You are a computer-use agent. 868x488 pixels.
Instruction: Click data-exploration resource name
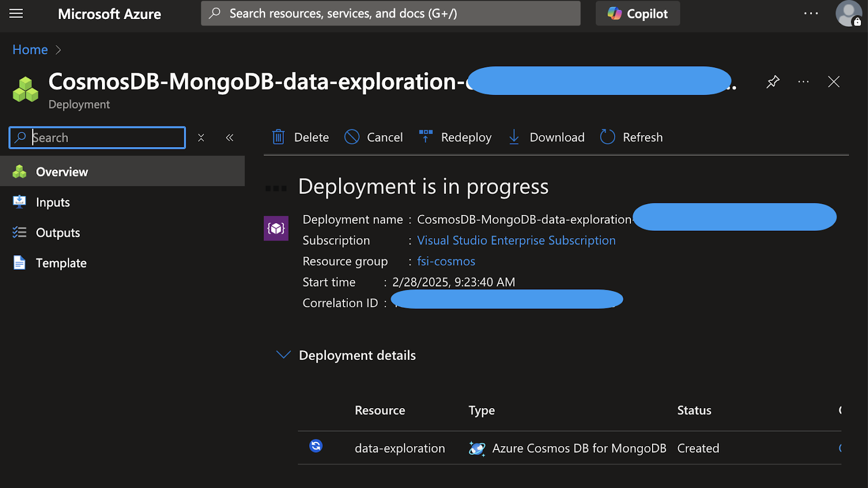point(400,448)
